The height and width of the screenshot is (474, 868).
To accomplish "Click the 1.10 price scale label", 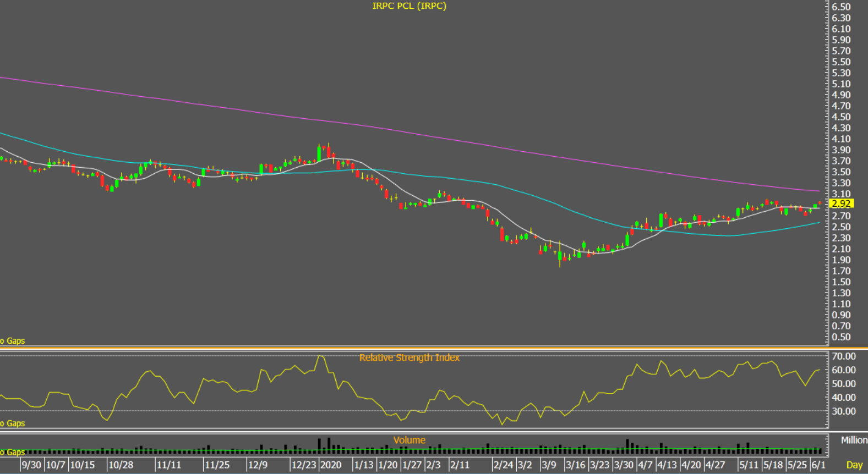I will click(x=841, y=304).
